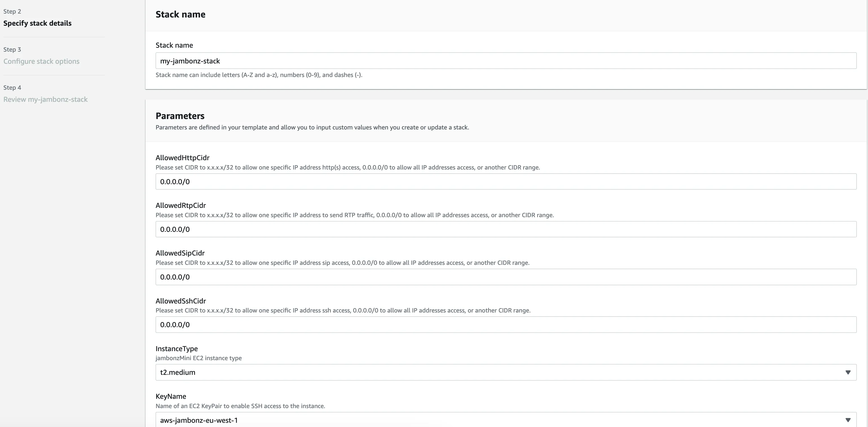Image resolution: width=868 pixels, height=427 pixels.
Task: Click the 'Step 4' label
Action: pos(12,88)
